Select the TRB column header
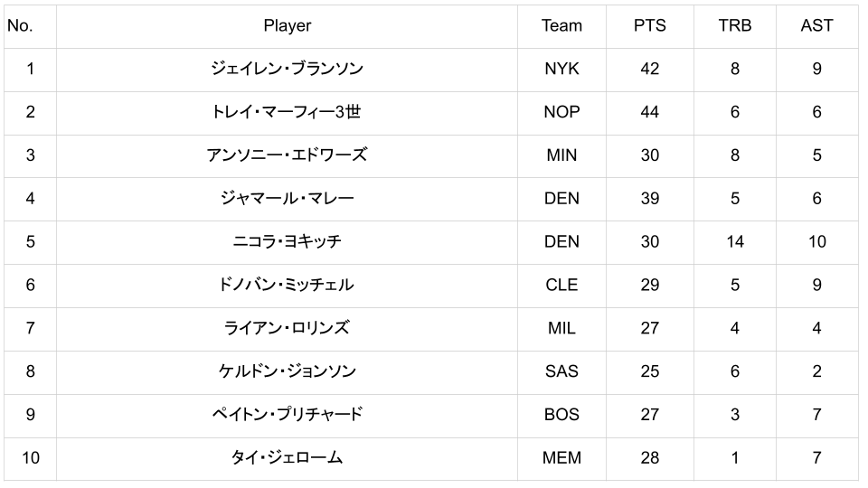This screenshot has height=488, width=868. [734, 25]
